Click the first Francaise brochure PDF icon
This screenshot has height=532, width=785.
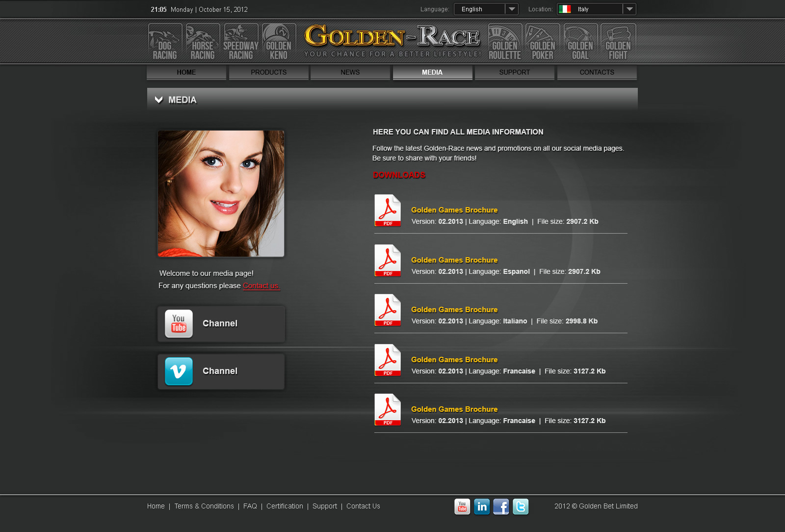(388, 360)
